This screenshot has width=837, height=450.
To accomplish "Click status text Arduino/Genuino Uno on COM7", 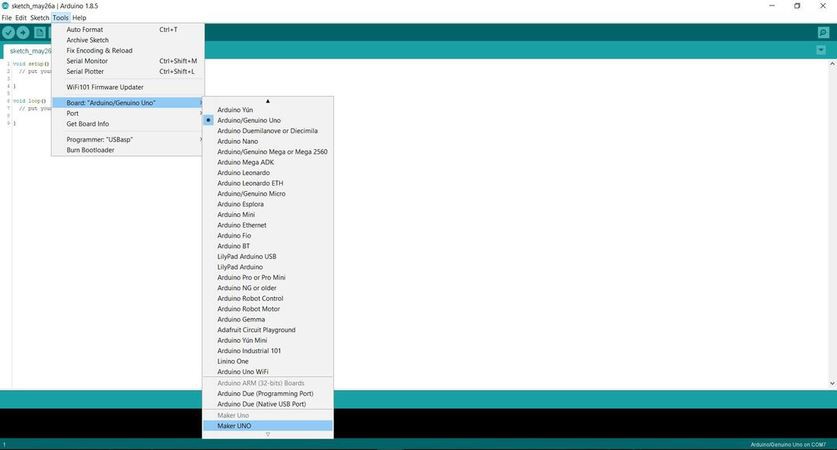I will 788,445.
